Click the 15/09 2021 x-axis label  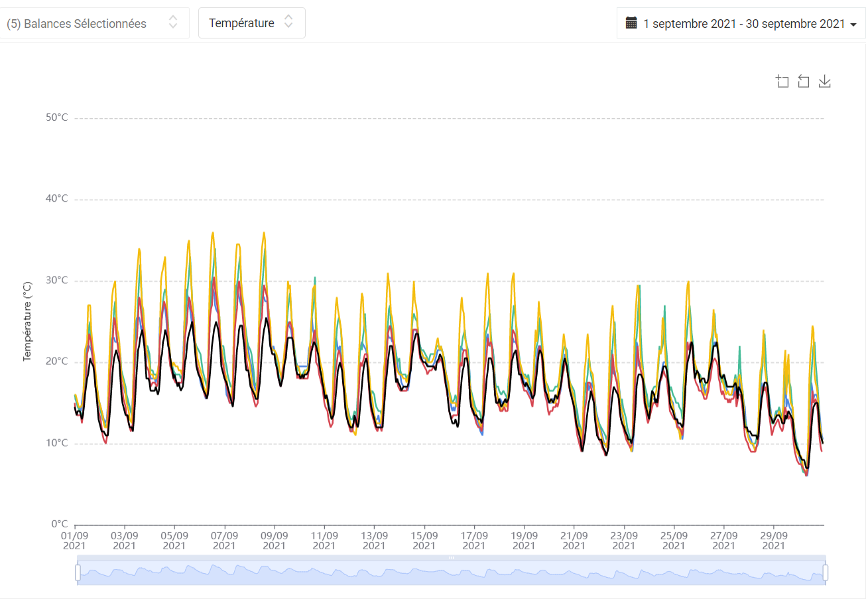pyautogui.click(x=424, y=540)
